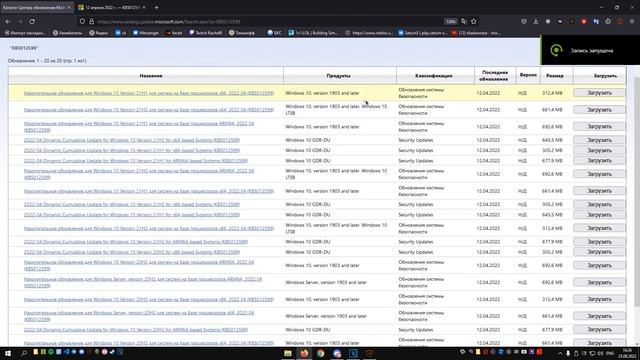Open Windows Server 20H2 x64 update link
Image resolution: width=640 pixels, height=360 pixels.
point(139,316)
